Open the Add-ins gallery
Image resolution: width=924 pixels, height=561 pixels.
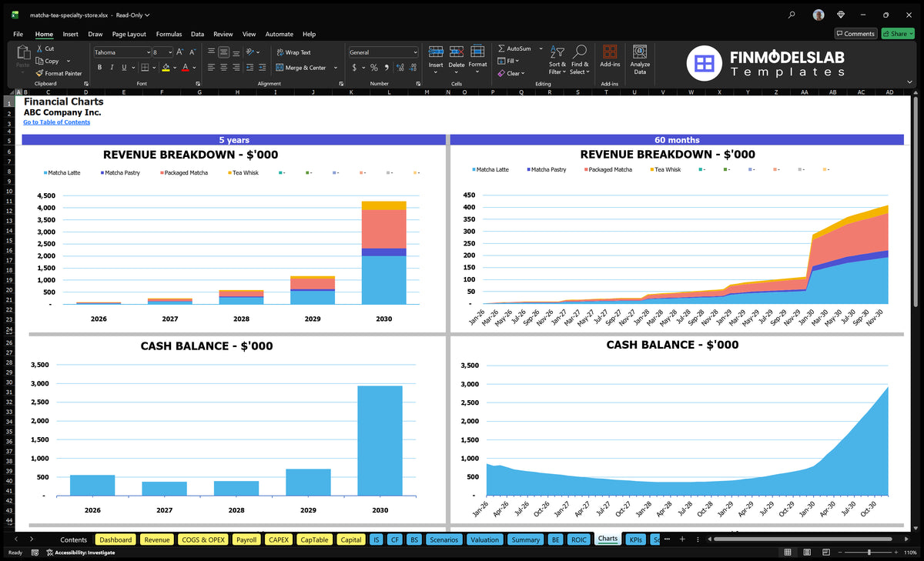pos(610,56)
